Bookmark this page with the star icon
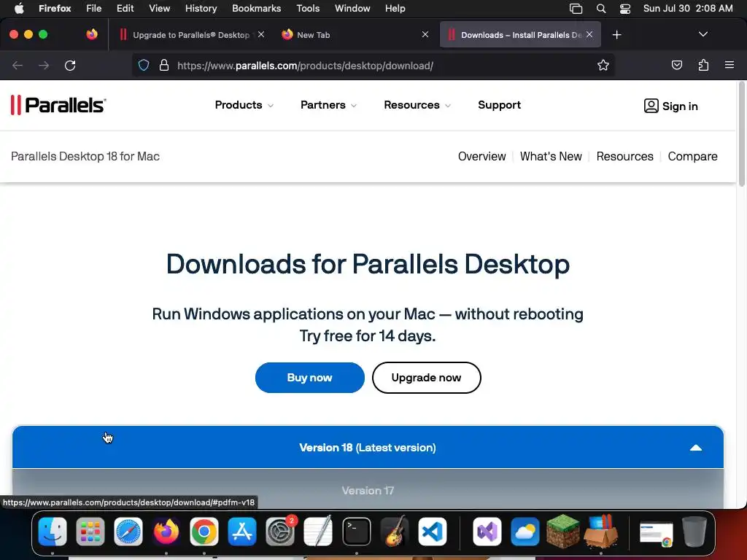This screenshot has height=560, width=747. tap(603, 65)
